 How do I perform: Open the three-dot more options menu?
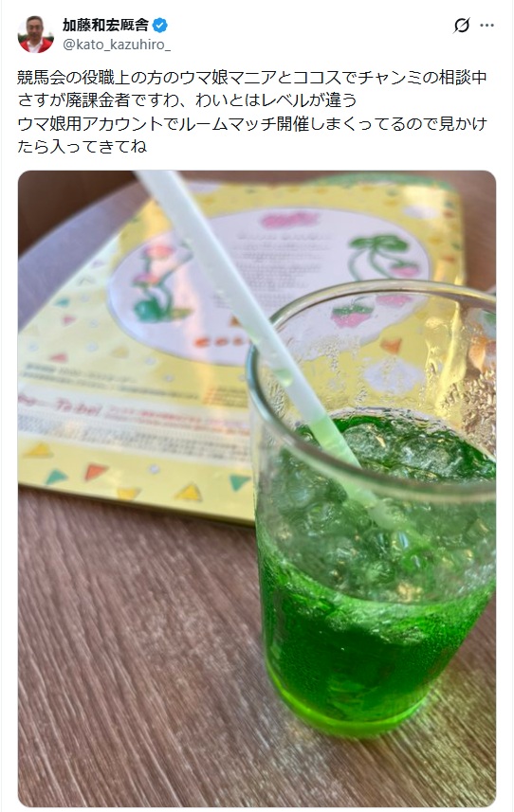[487, 25]
